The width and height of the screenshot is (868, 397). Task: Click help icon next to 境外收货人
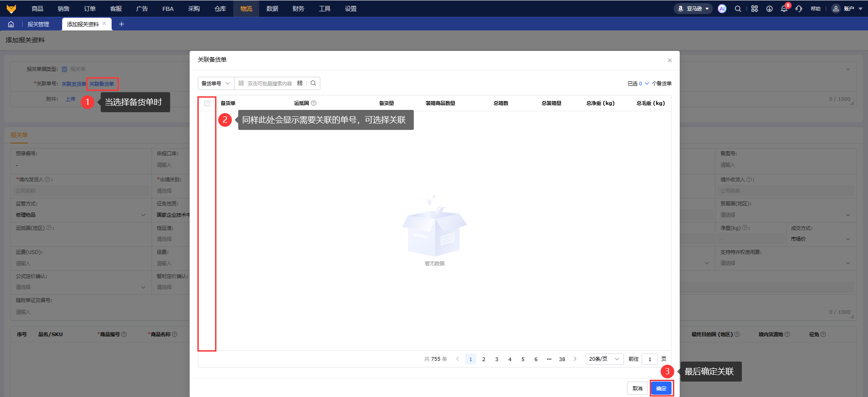[749, 179]
